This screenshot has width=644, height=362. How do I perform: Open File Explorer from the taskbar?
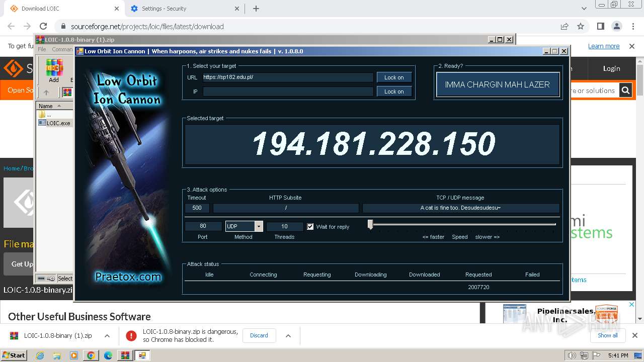(57, 355)
